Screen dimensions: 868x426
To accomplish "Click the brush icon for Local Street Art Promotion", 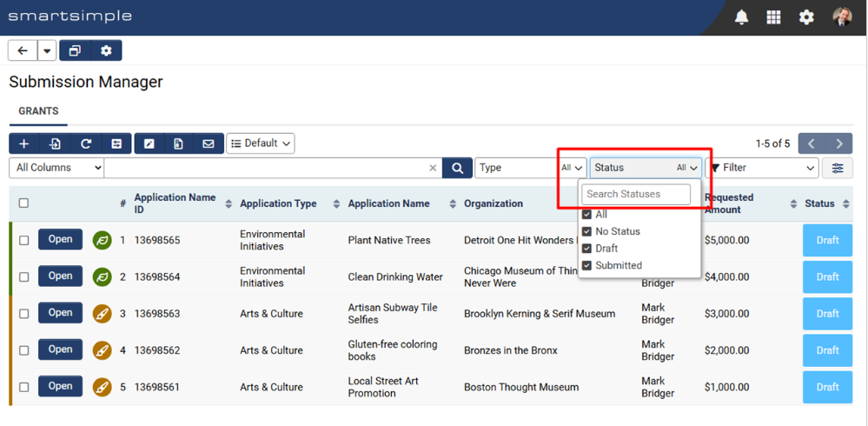I will (x=102, y=387).
